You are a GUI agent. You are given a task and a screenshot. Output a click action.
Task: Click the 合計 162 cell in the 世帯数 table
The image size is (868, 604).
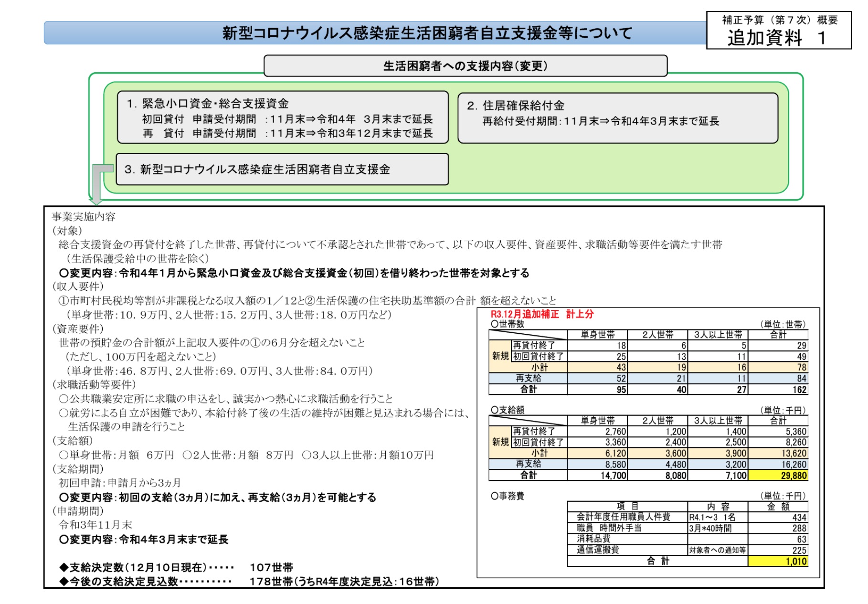click(778, 389)
